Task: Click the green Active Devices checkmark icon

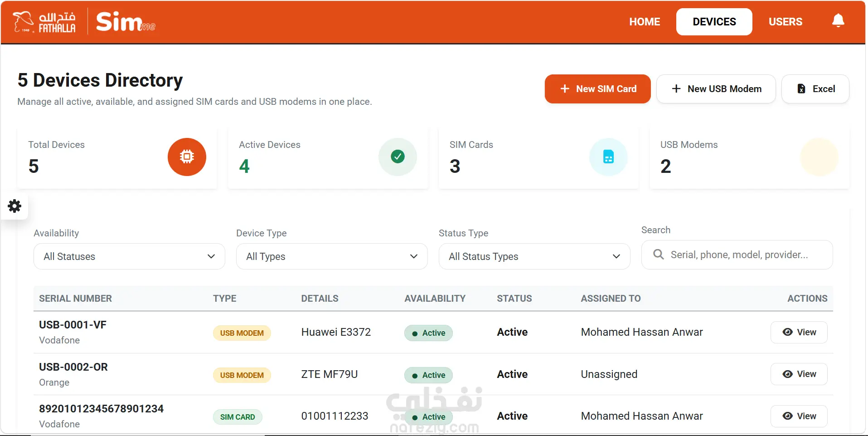Action: (398, 157)
